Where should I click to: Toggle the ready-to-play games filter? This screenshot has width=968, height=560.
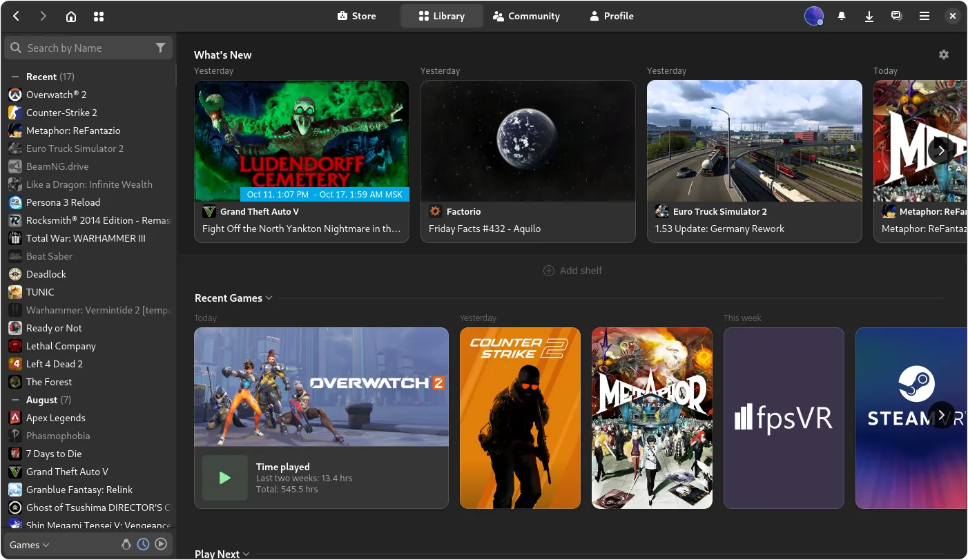click(161, 544)
